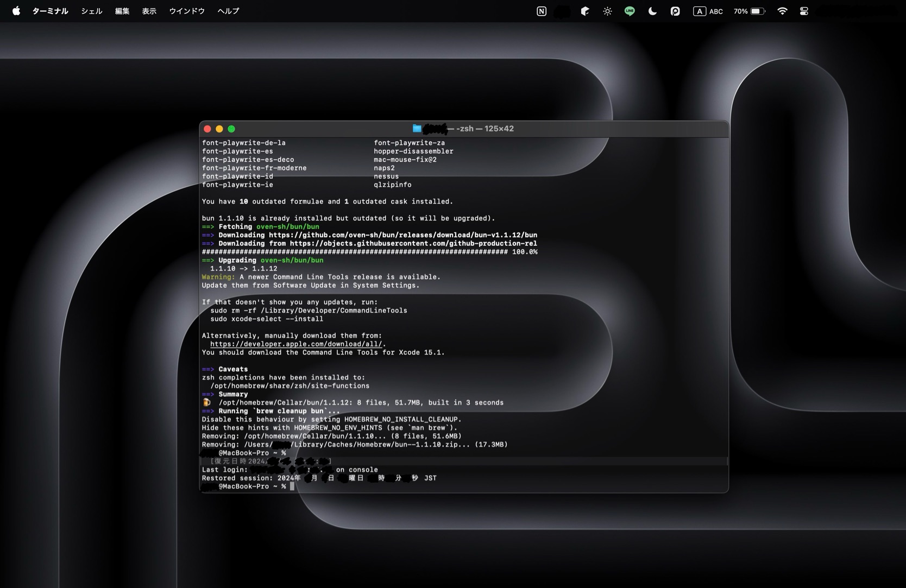Open the 編集 menu

pyautogui.click(x=122, y=11)
